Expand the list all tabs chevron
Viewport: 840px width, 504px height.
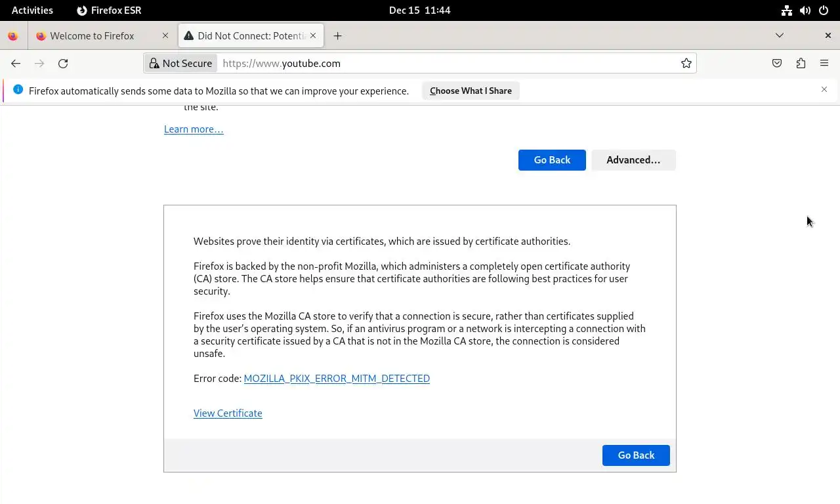coord(780,35)
